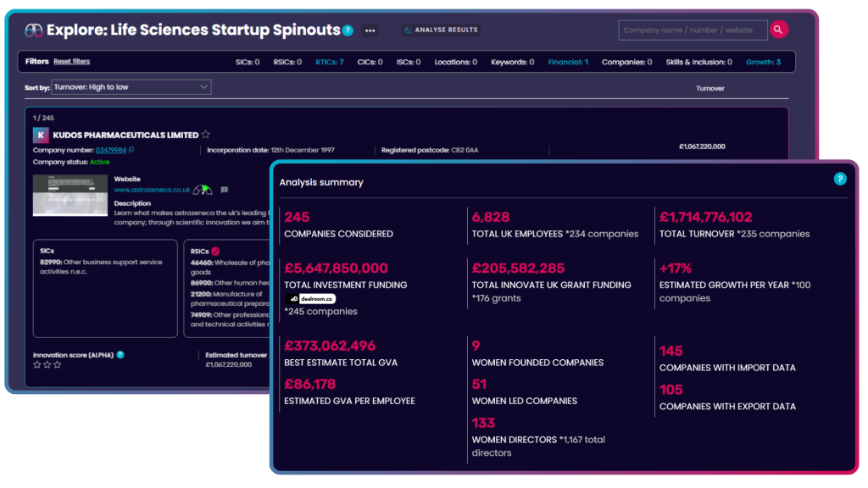This screenshot has width=868, height=488.
Task: Expand the Financial: 1 filter
Action: tap(568, 62)
